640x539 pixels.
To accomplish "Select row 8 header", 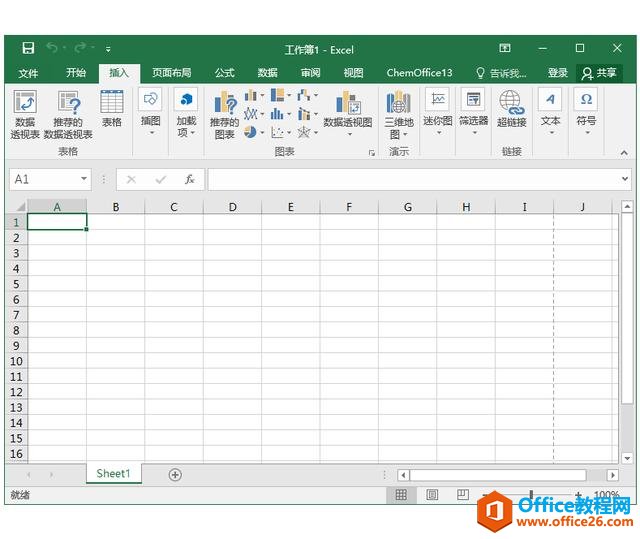I will pos(16,330).
